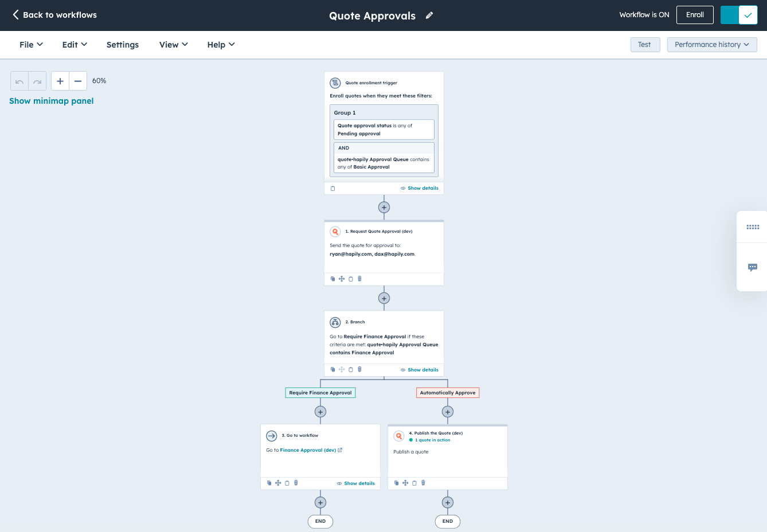Open the marketplace apps panel icon
Screen dimensions: 767x532
[752, 227]
